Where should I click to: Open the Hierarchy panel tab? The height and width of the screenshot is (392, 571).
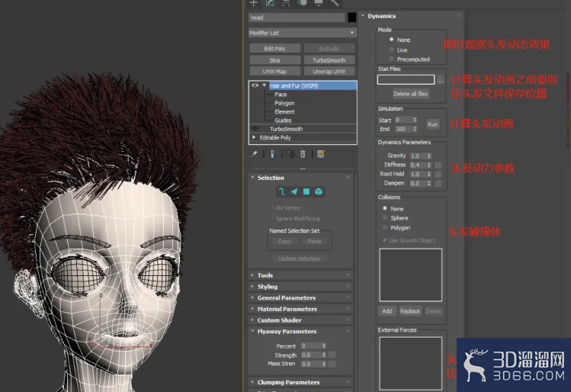click(x=286, y=3)
